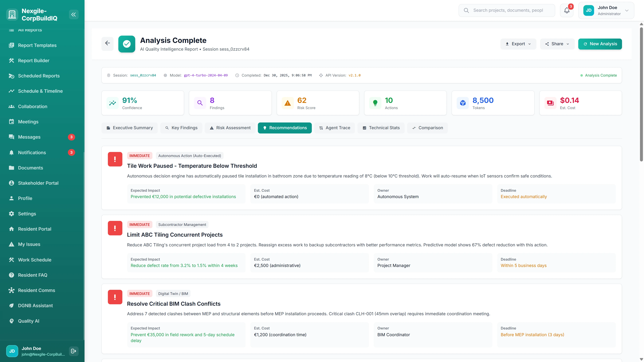Viewport: 644px width, 362px height.
Task: Expand the Share dropdown
Action: pos(557,44)
